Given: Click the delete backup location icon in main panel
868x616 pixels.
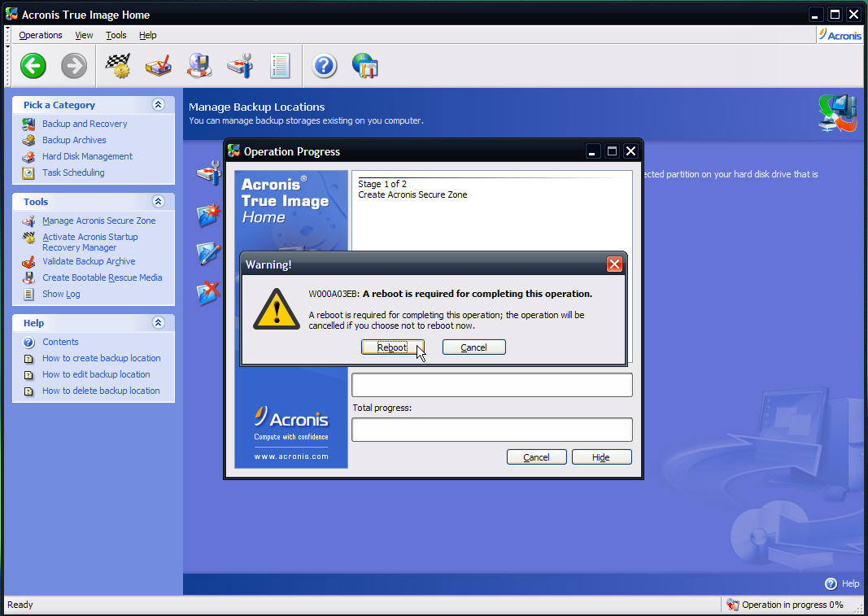Looking at the screenshot, I should click(208, 292).
